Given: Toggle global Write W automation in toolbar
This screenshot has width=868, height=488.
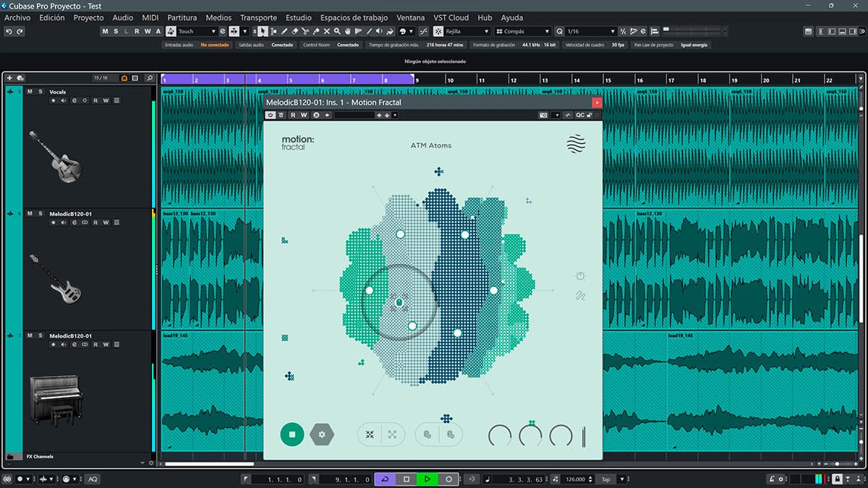Looking at the screenshot, I should 148,31.
